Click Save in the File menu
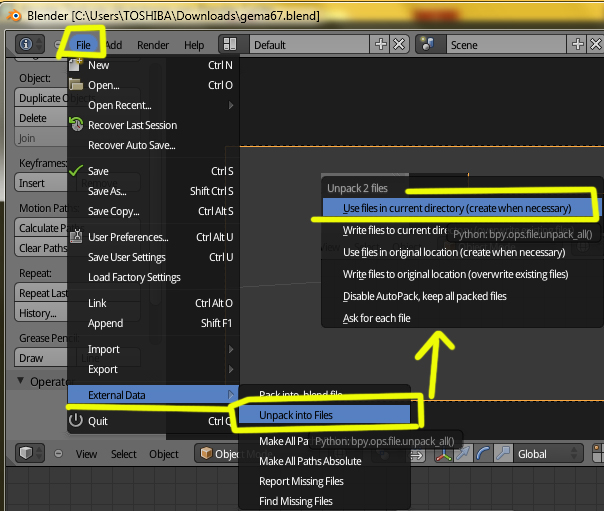Screen dimensions: 604x511 coord(153,171)
